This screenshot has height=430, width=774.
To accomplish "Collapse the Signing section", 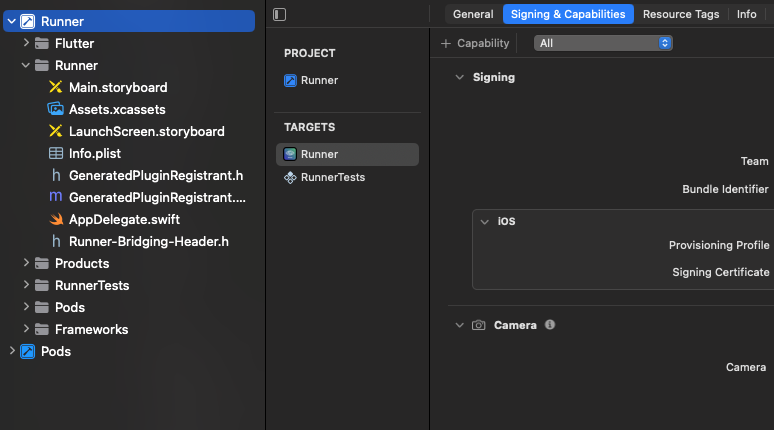I will pyautogui.click(x=460, y=78).
